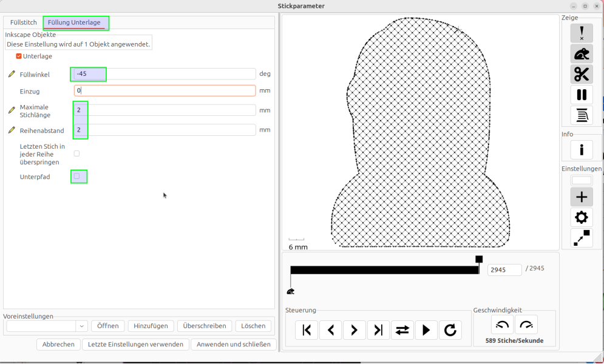Switch to the Füllstitch tab

24,22
